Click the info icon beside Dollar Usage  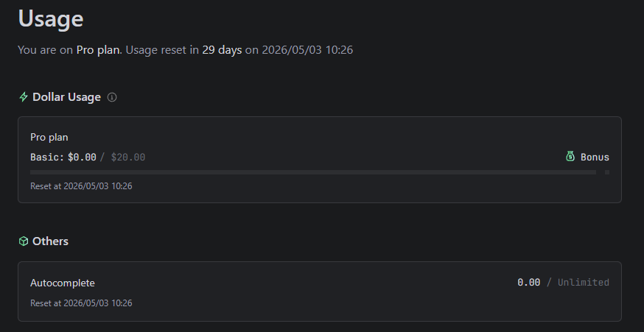[x=112, y=97]
